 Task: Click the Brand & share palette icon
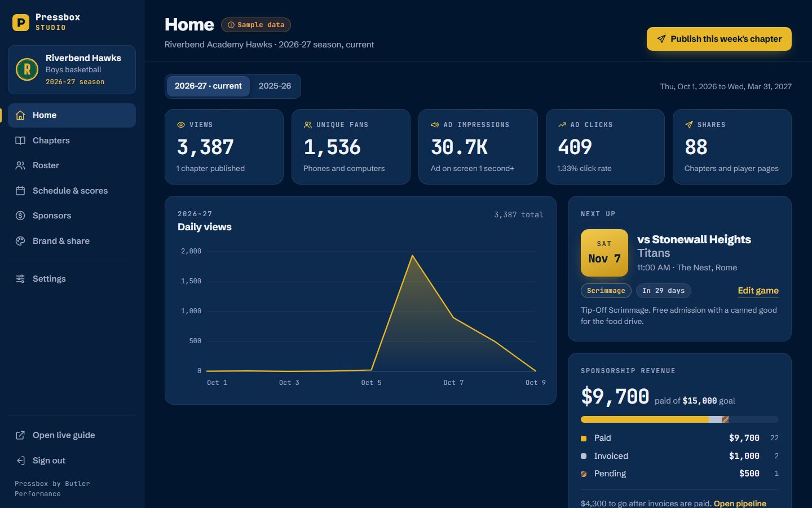pyautogui.click(x=20, y=241)
